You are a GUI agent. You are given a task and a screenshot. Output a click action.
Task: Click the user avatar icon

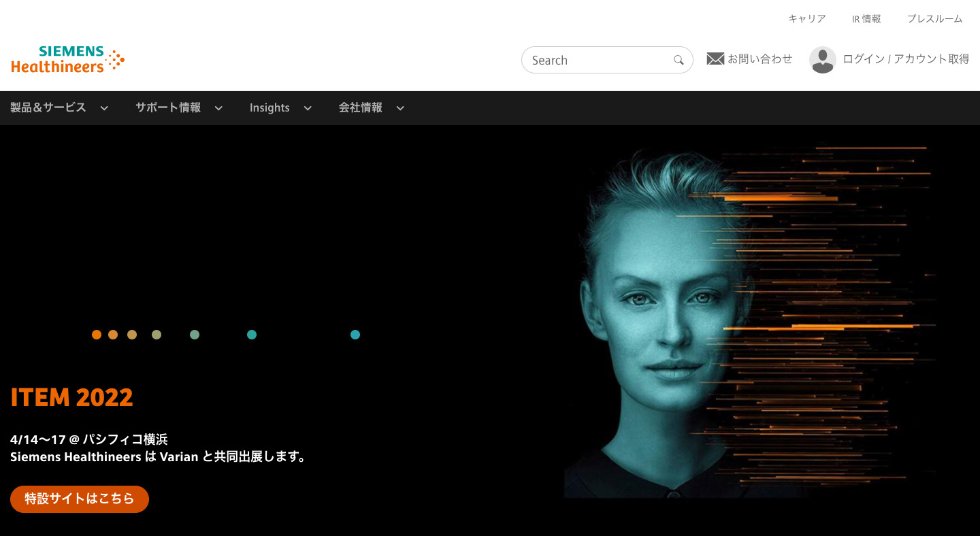[822, 60]
